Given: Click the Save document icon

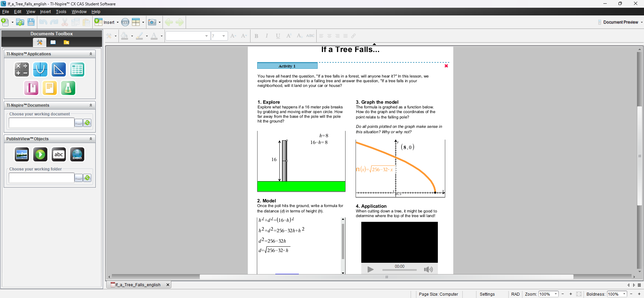Looking at the screenshot, I should click(31, 22).
